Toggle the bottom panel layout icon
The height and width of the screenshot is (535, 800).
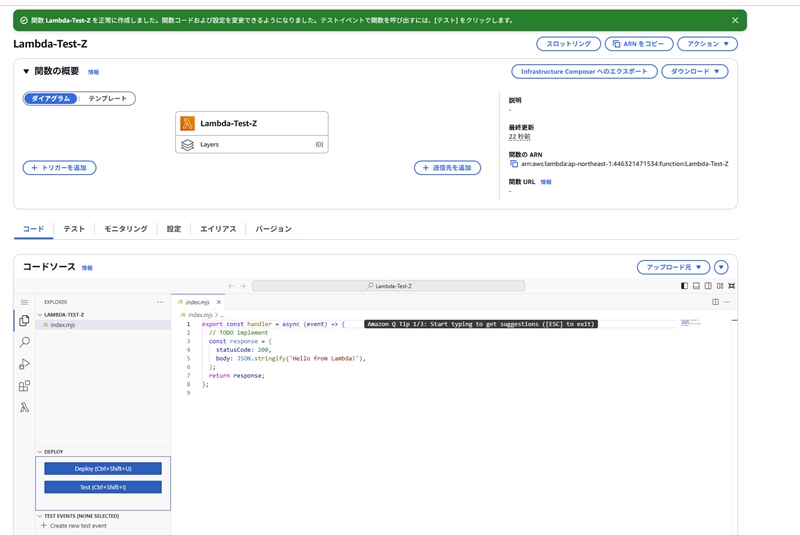click(696, 286)
